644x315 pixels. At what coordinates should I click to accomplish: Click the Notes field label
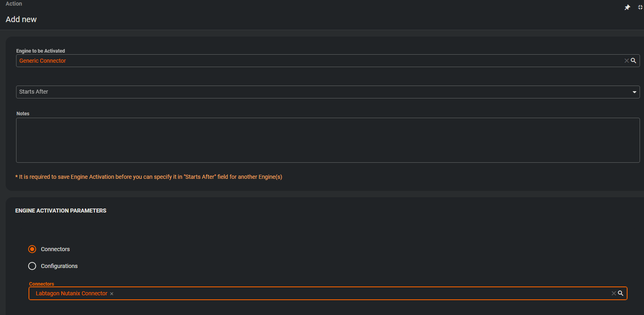click(23, 114)
